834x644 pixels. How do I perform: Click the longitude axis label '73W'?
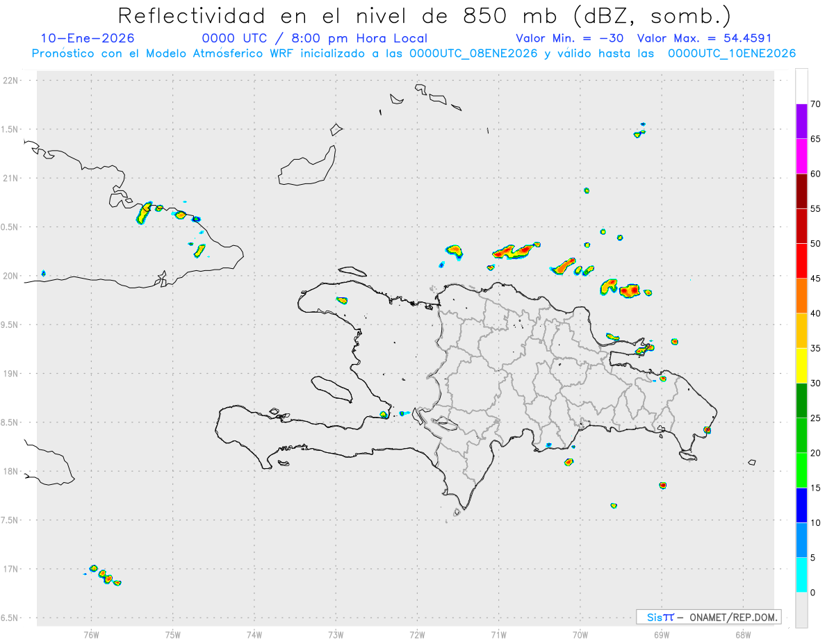coord(336,635)
